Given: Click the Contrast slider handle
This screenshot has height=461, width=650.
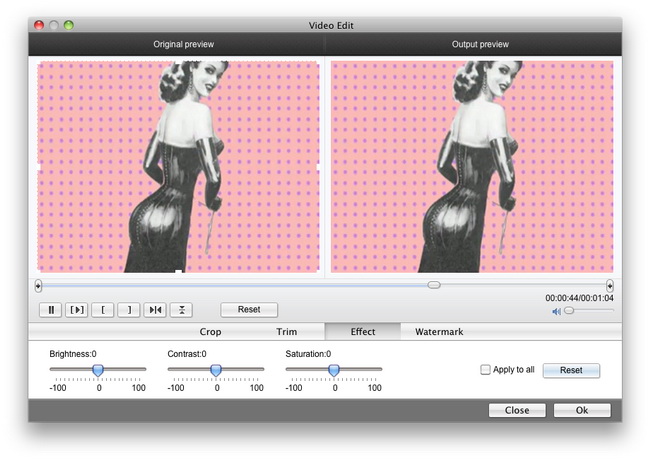Looking at the screenshot, I should (216, 370).
